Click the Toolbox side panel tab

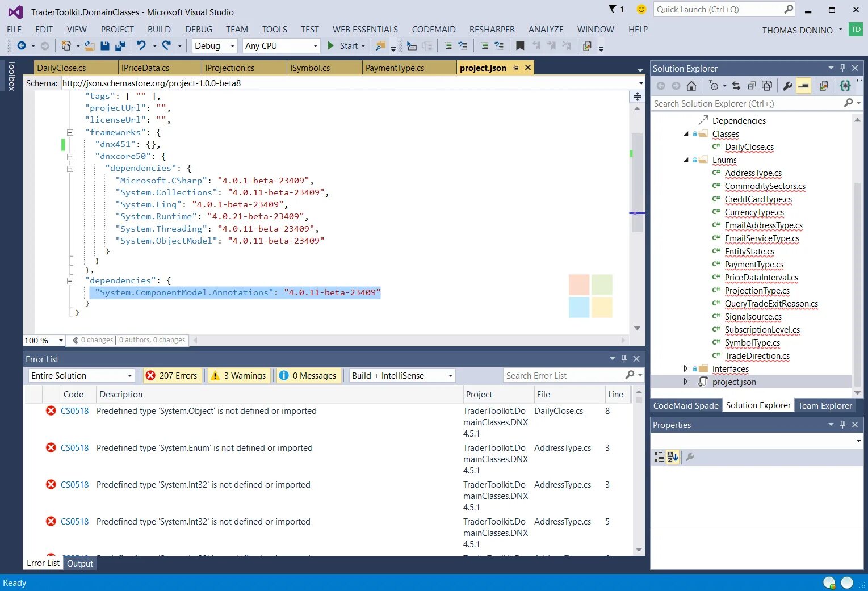coord(11,76)
